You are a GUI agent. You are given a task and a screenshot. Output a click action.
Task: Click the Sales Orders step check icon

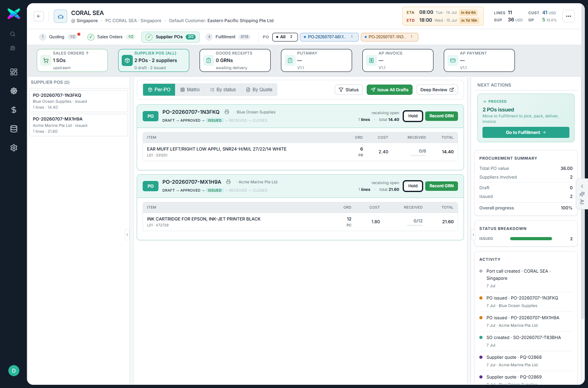click(x=91, y=37)
